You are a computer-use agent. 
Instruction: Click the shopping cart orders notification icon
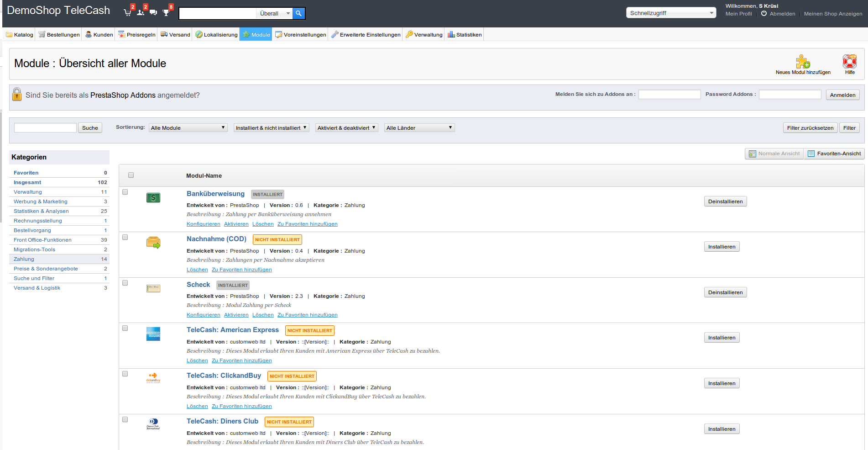coord(128,12)
